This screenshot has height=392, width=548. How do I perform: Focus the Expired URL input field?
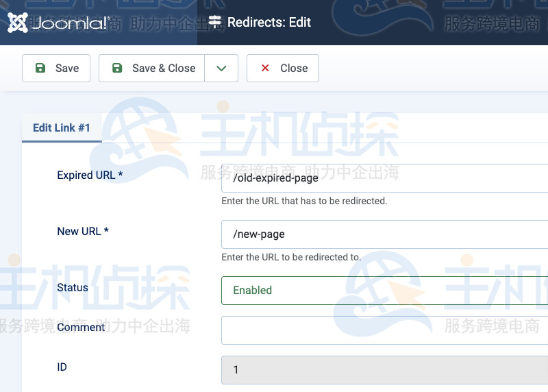[384, 178]
